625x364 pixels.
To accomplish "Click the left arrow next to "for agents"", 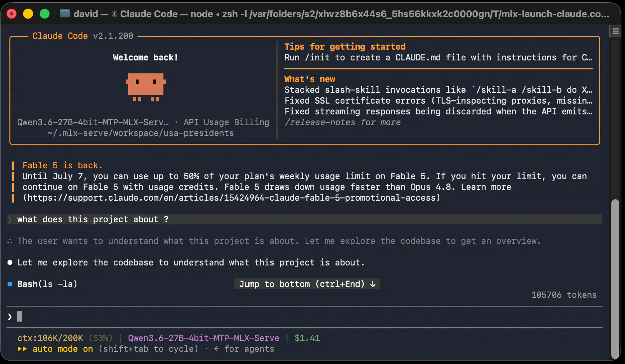I will tap(217, 349).
